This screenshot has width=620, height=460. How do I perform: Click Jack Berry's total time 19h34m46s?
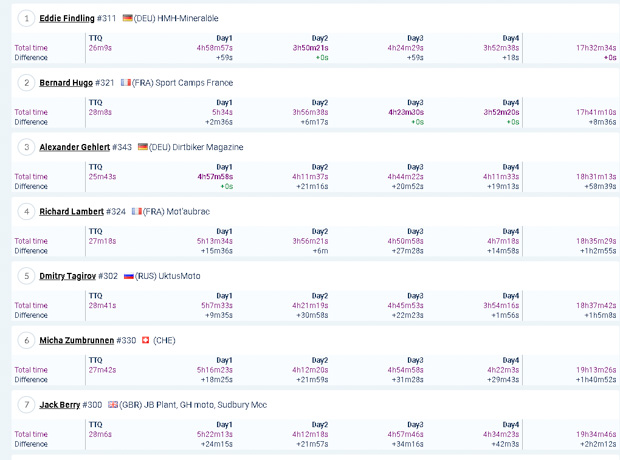(x=596, y=434)
